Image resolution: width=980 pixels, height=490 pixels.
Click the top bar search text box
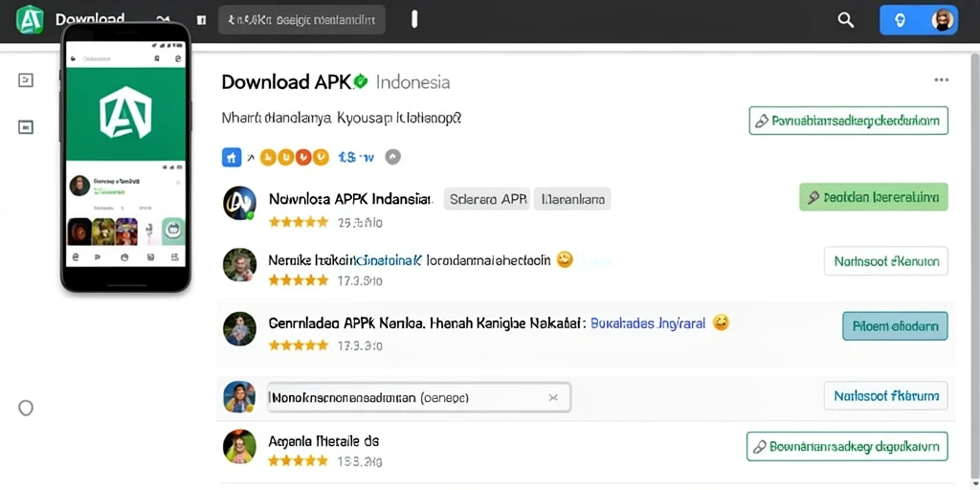point(301,20)
